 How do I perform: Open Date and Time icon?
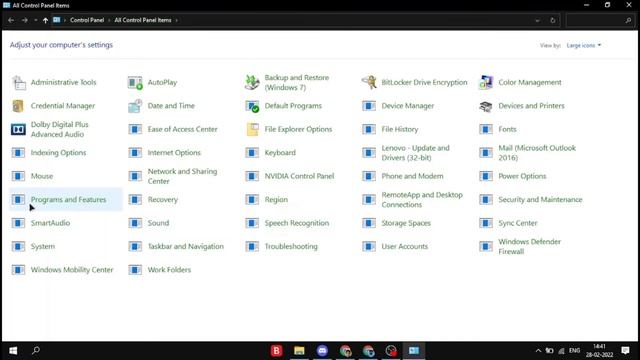(135, 106)
